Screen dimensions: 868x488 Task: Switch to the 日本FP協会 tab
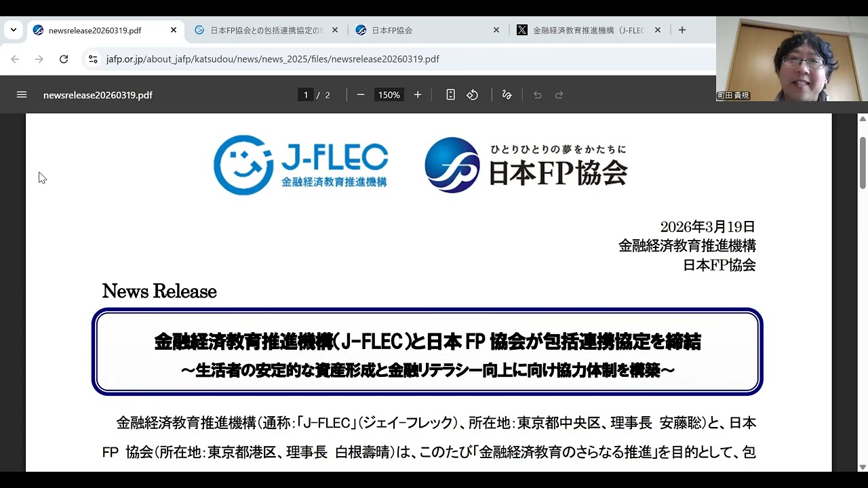(x=420, y=30)
